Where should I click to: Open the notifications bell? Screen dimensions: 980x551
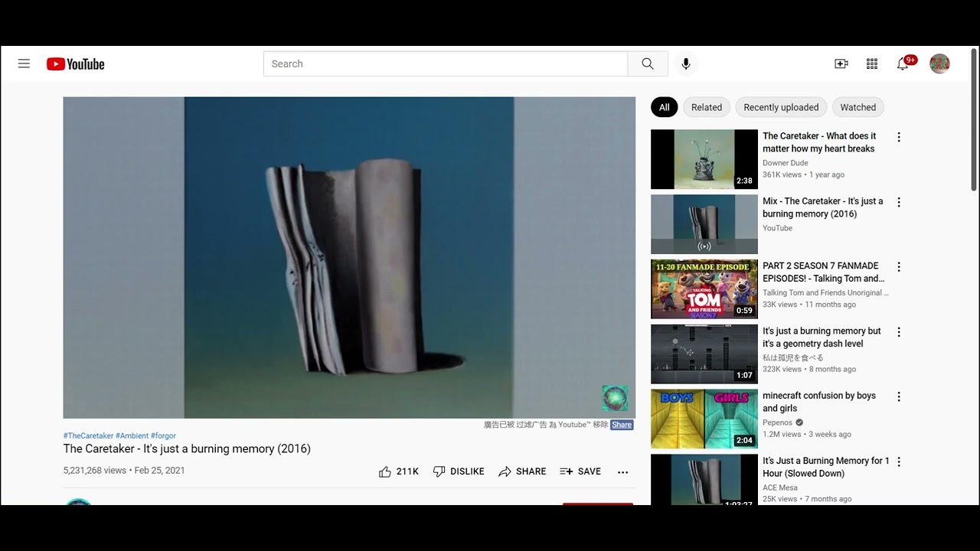(x=903, y=64)
